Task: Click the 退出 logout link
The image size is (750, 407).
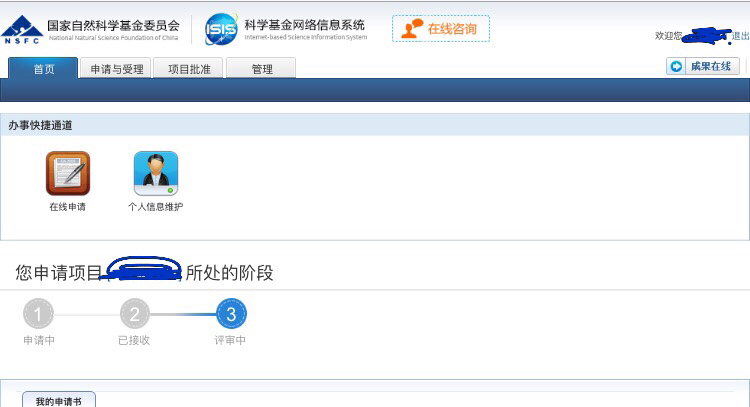Action: (x=741, y=36)
